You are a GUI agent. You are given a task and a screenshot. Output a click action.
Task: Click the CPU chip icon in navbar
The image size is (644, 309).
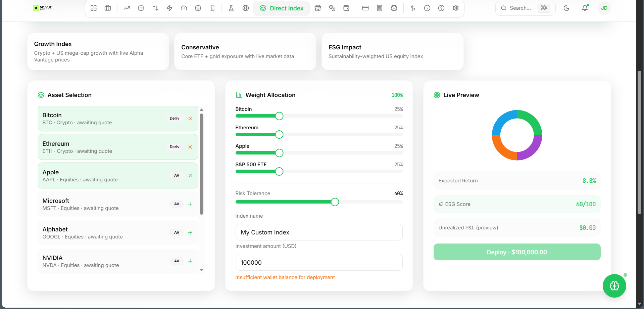(141, 8)
